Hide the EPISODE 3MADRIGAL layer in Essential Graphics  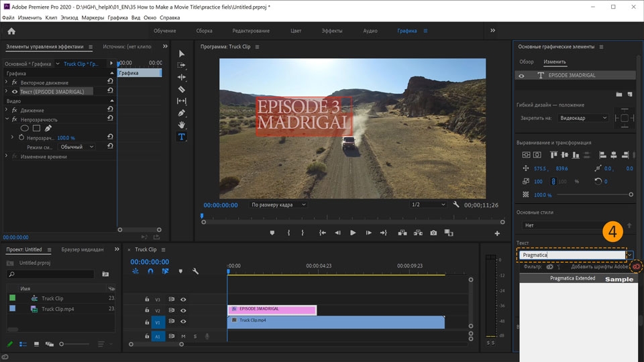click(521, 76)
